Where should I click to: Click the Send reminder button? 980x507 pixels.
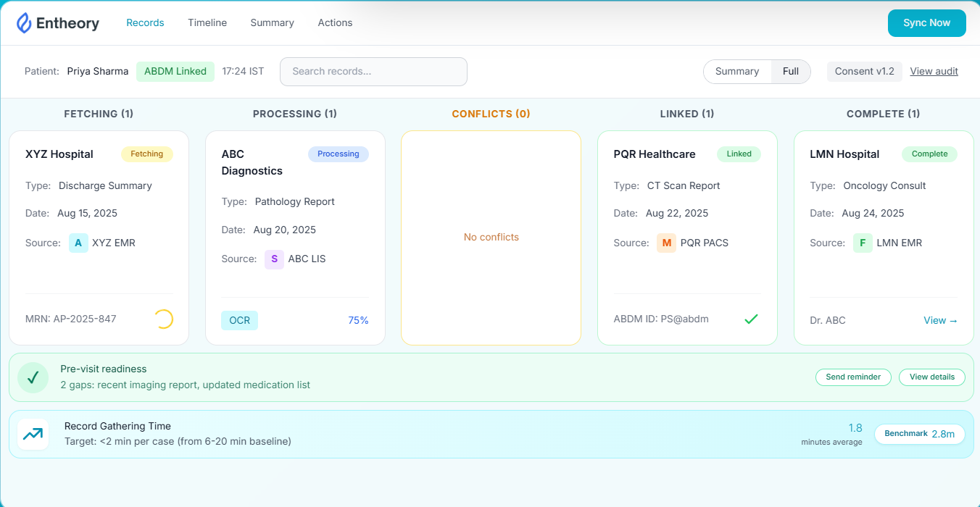(853, 377)
